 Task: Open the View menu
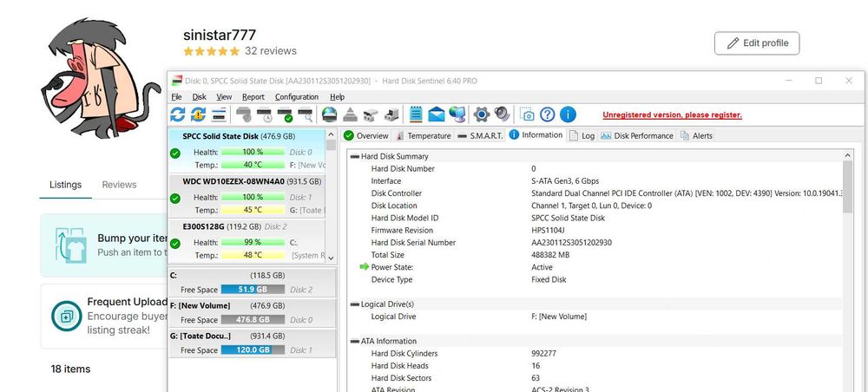224,97
